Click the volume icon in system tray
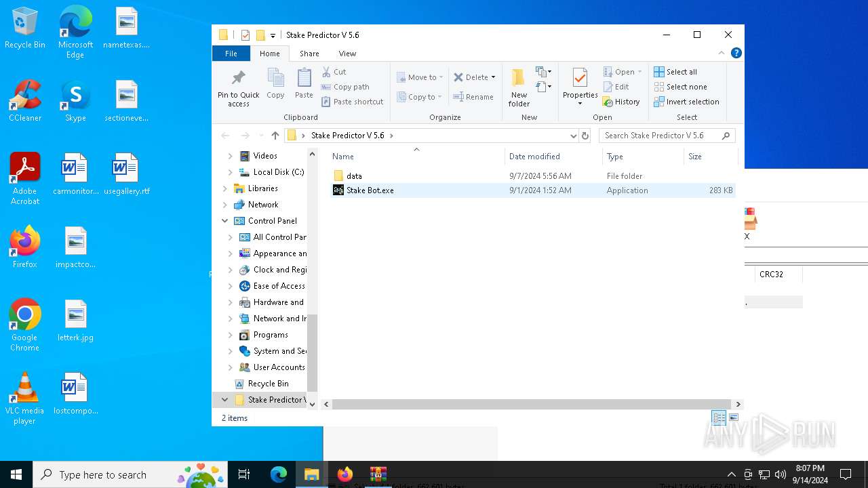The height and width of the screenshot is (488, 868). tap(780, 474)
